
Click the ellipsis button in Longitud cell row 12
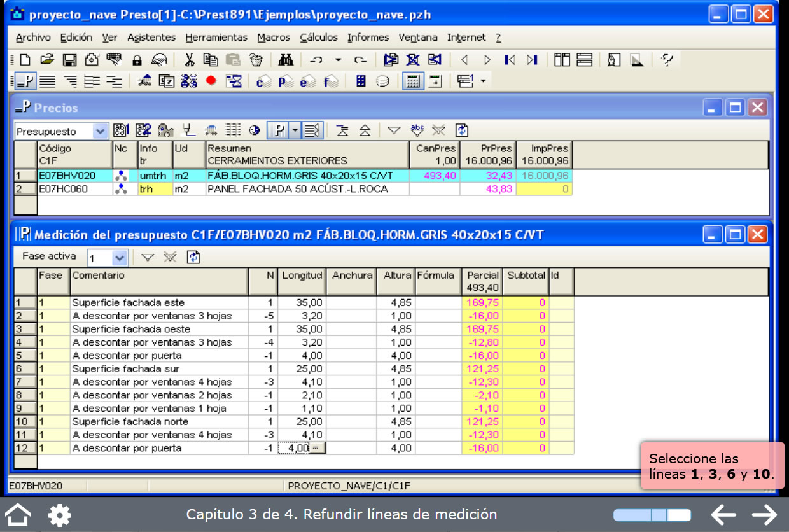point(316,448)
